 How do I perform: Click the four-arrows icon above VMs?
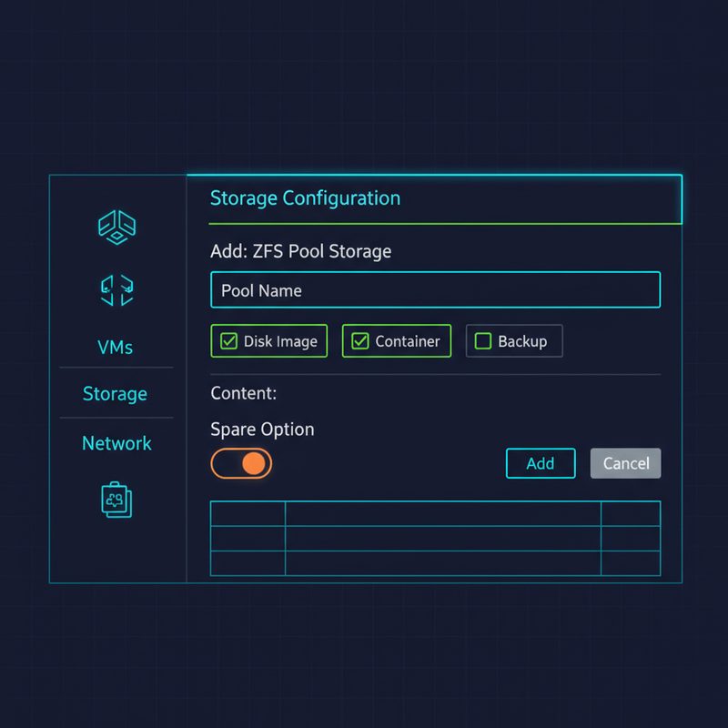117,290
